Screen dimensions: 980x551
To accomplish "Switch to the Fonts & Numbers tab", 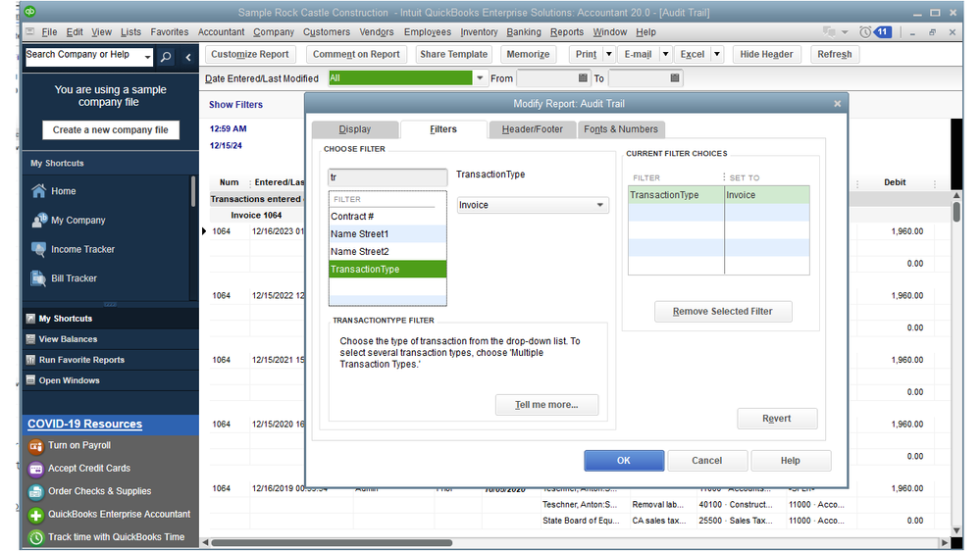I will pyautogui.click(x=621, y=129).
